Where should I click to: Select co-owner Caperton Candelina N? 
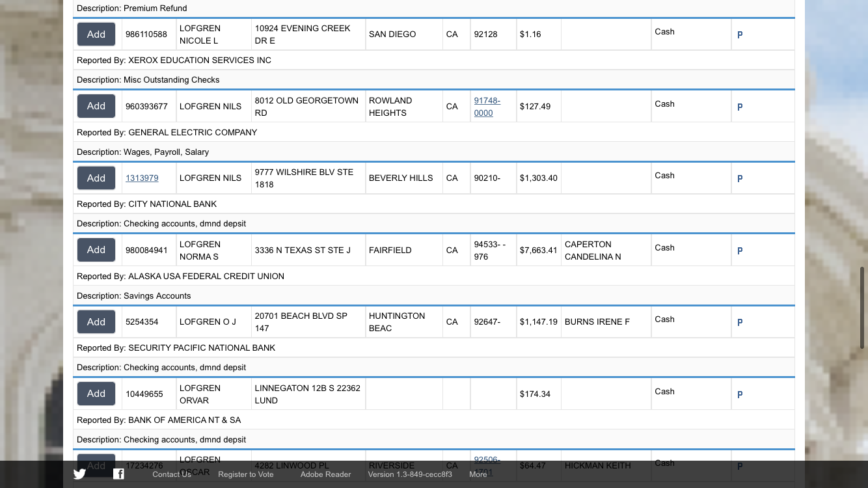[593, 251]
